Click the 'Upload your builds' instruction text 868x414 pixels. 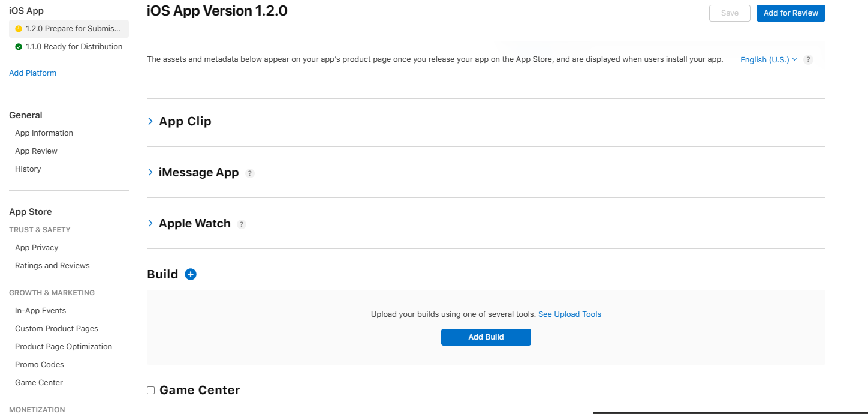tap(453, 314)
